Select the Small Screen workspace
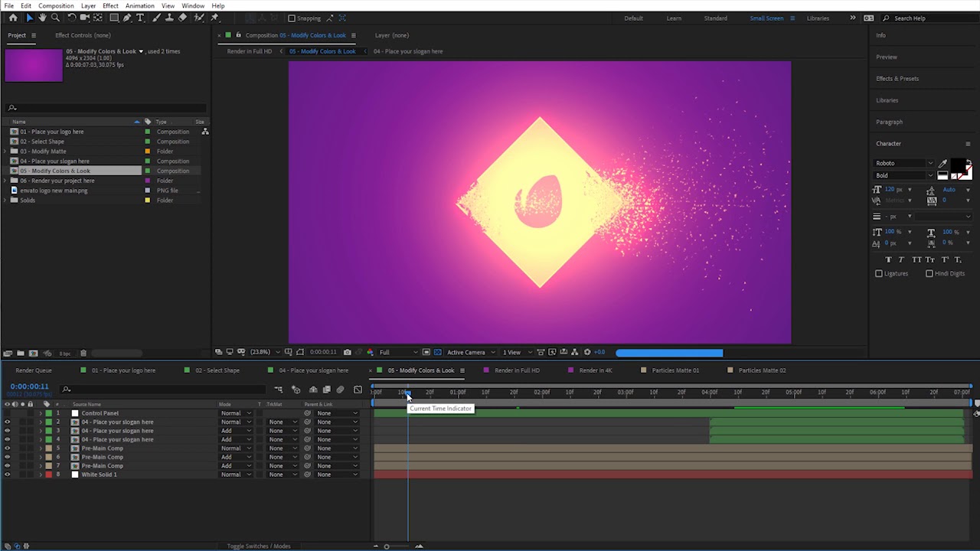This screenshot has height=551, width=980. (x=766, y=18)
